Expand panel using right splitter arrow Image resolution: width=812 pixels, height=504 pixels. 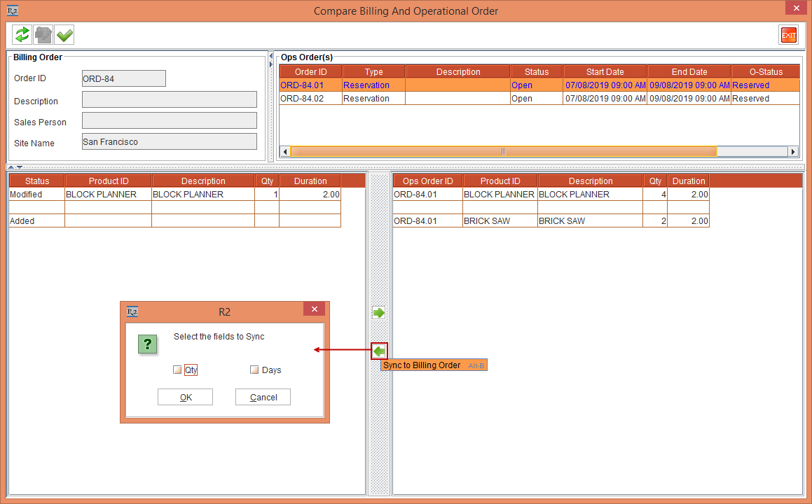[270, 65]
